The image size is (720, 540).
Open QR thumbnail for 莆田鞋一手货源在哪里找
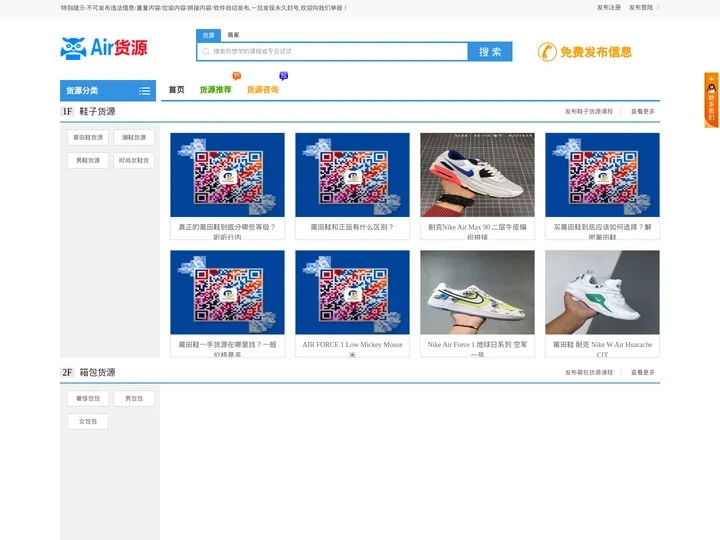[x=227, y=292]
